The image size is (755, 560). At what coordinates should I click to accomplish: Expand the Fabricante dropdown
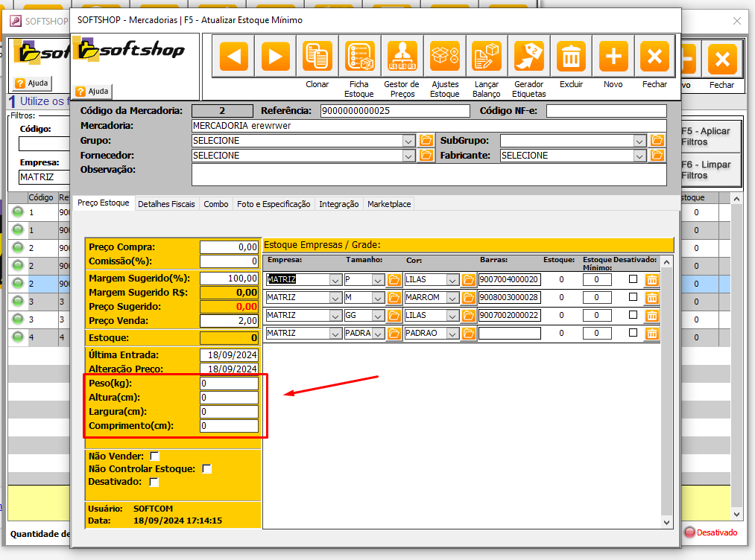(x=639, y=156)
